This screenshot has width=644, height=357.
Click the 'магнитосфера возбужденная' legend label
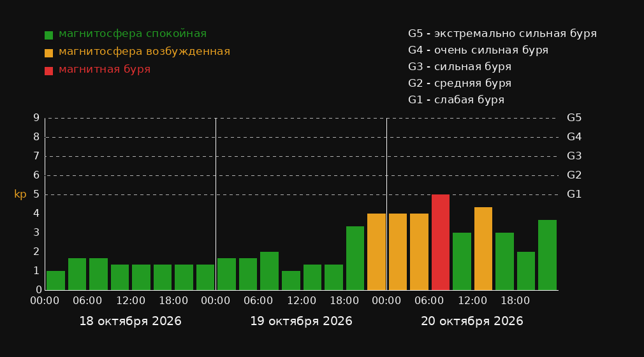[x=145, y=52]
